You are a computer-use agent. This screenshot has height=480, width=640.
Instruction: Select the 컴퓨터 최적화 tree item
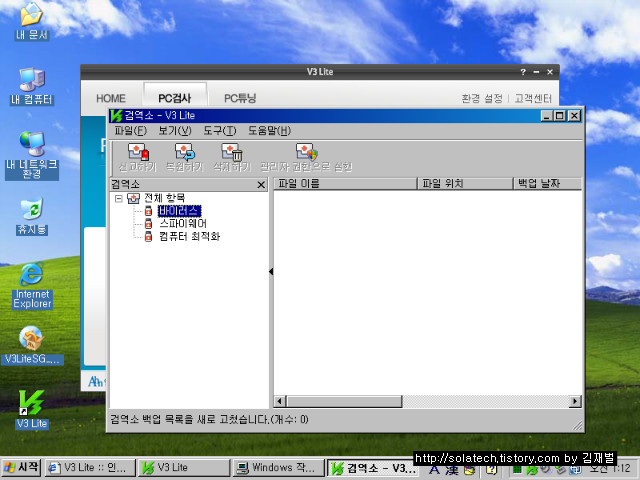(x=189, y=236)
